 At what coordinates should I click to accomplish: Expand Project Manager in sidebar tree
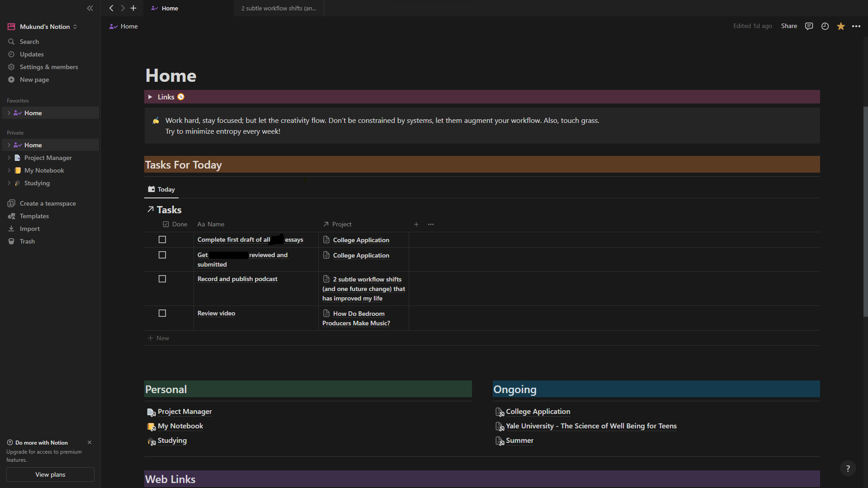(9, 158)
